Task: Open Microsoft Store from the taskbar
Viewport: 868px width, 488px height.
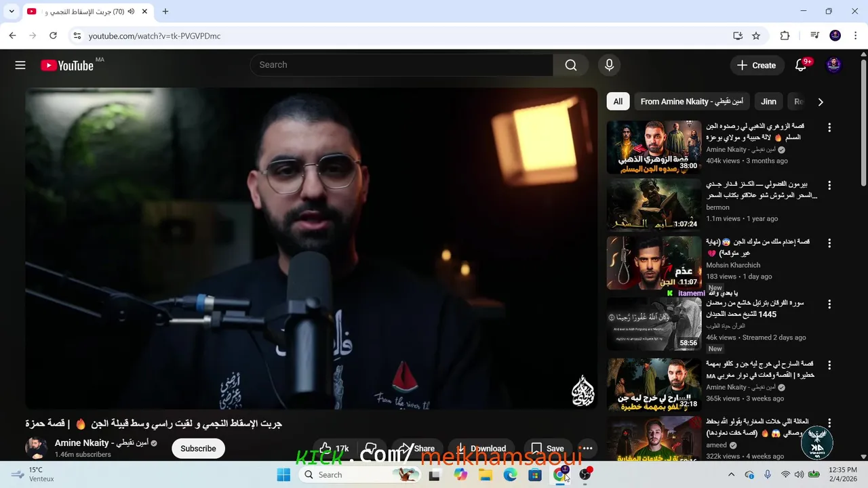Action: point(535,475)
